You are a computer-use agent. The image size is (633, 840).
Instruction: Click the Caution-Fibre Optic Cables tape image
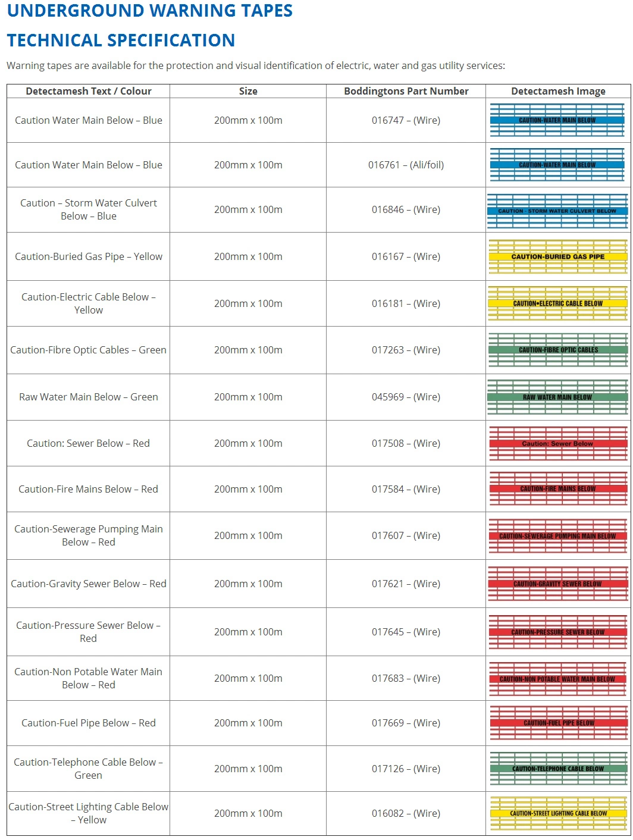[557, 350]
